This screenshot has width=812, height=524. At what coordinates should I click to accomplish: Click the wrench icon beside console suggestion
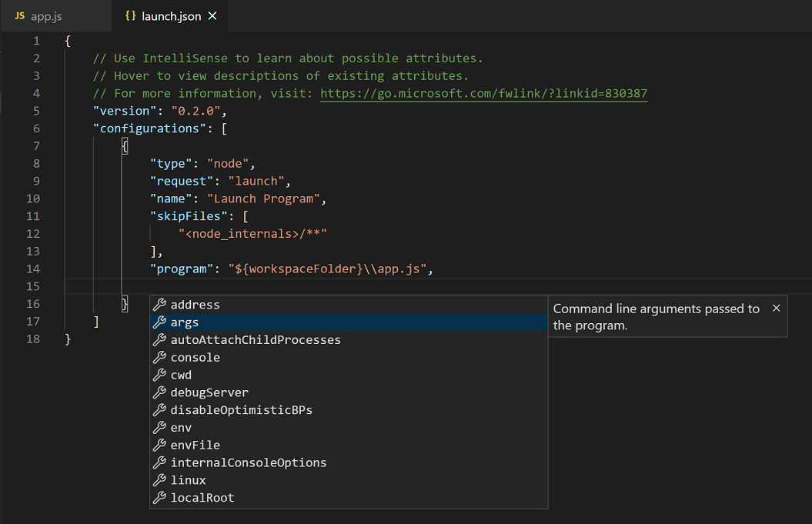pos(160,357)
